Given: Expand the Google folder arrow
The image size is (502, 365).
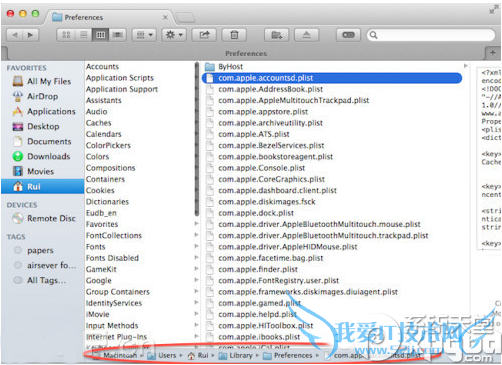Looking at the screenshot, I should point(196,280).
